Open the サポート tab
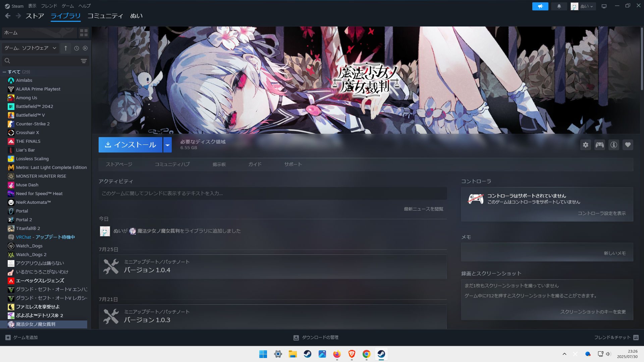The image size is (644, 362). click(293, 164)
